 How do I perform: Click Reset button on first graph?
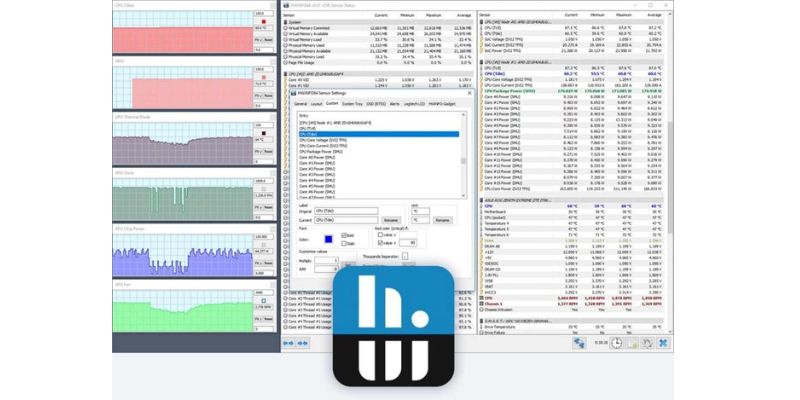pyautogui.click(x=268, y=40)
